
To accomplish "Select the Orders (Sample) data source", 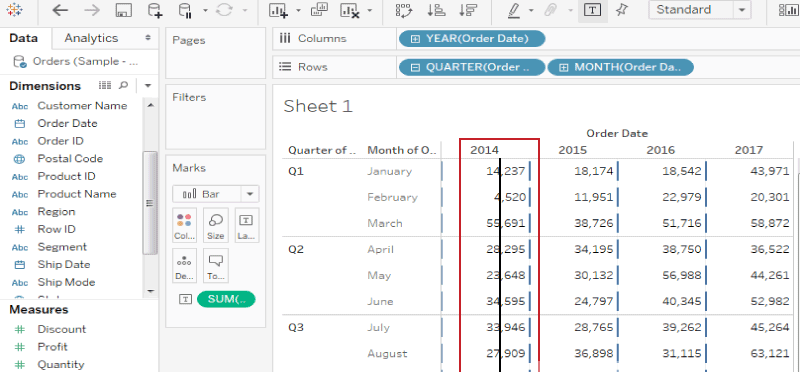I will coord(77,61).
